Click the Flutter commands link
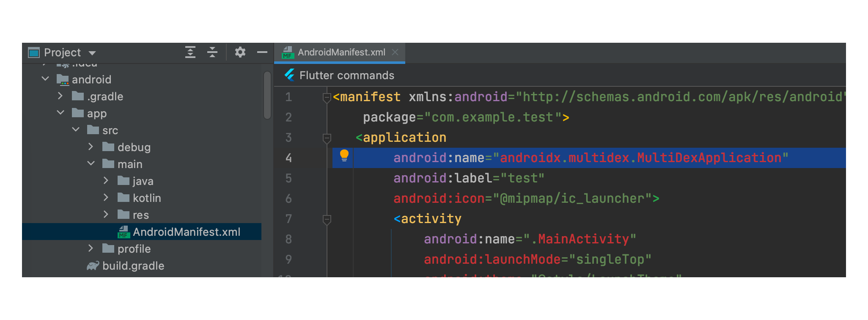The height and width of the screenshot is (320, 868). coord(347,75)
